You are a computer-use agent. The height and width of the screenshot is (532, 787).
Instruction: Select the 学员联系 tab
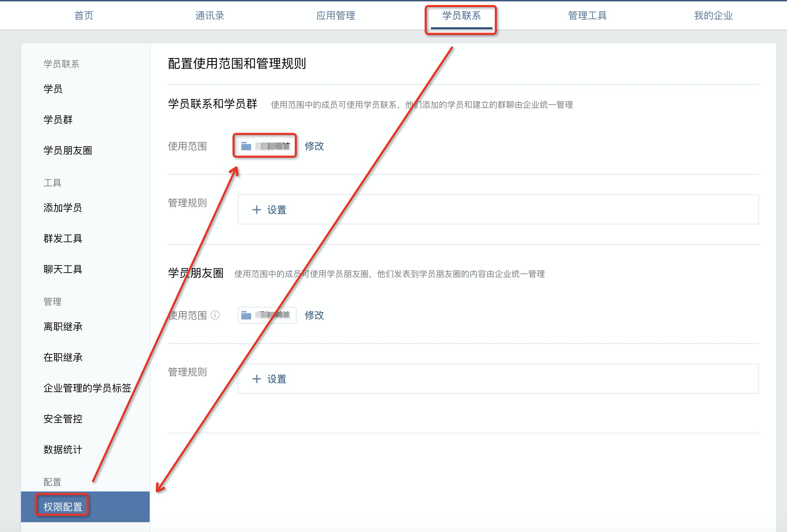pyautogui.click(x=461, y=15)
